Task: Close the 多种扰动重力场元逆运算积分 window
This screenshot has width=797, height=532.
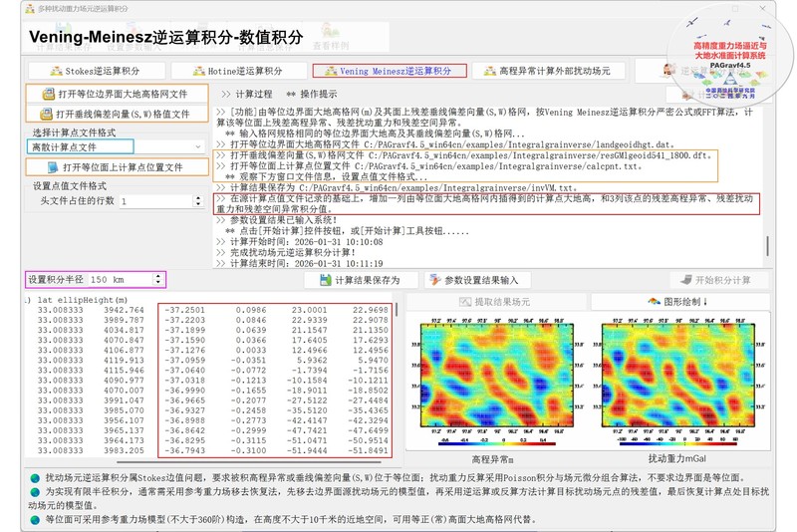Action: coord(762,9)
